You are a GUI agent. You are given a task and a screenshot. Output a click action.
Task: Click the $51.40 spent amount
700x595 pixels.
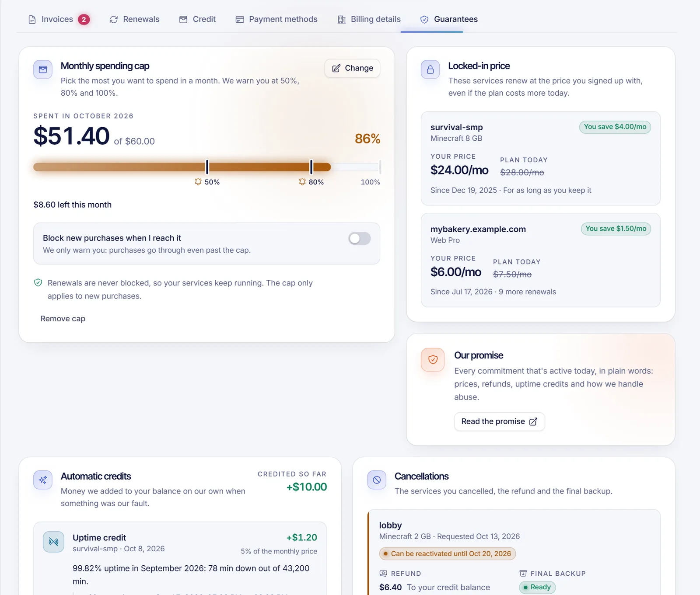coord(72,136)
